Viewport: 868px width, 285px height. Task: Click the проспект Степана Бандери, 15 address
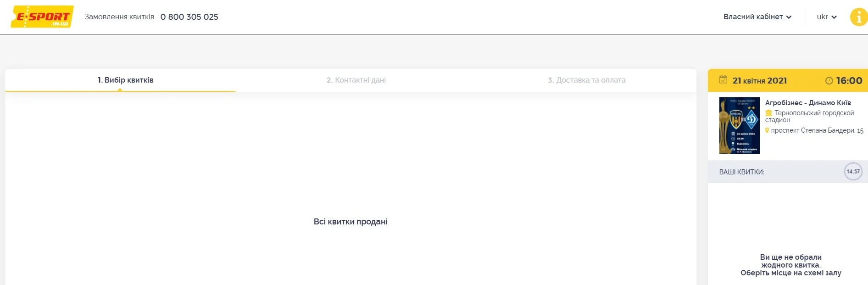point(817,130)
